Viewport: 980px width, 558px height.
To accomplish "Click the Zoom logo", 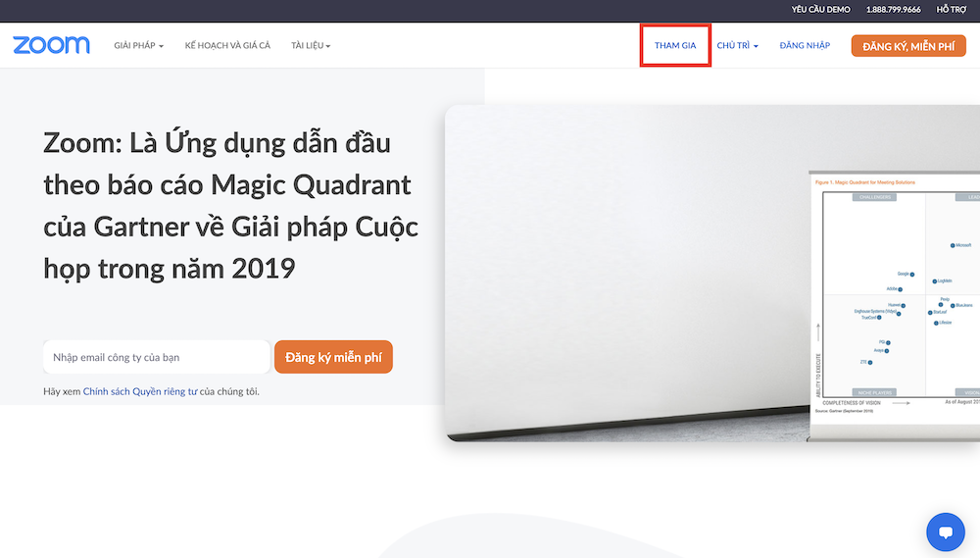I will 51,45.
